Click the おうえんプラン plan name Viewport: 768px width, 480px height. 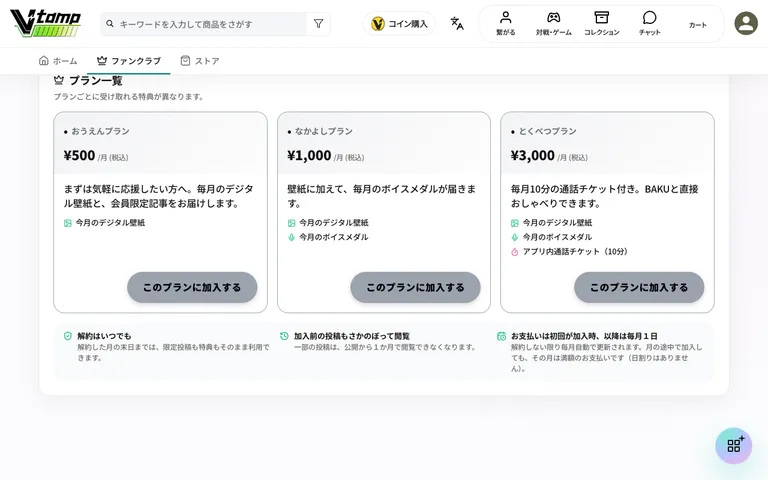point(100,131)
